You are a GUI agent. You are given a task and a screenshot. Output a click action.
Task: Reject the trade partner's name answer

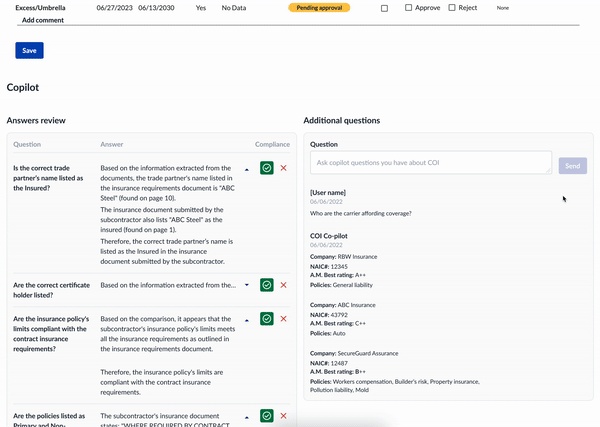tap(284, 168)
